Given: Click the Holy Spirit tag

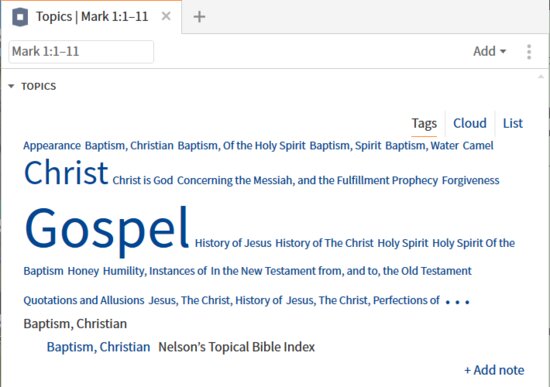Looking at the screenshot, I should pyautogui.click(x=403, y=243).
